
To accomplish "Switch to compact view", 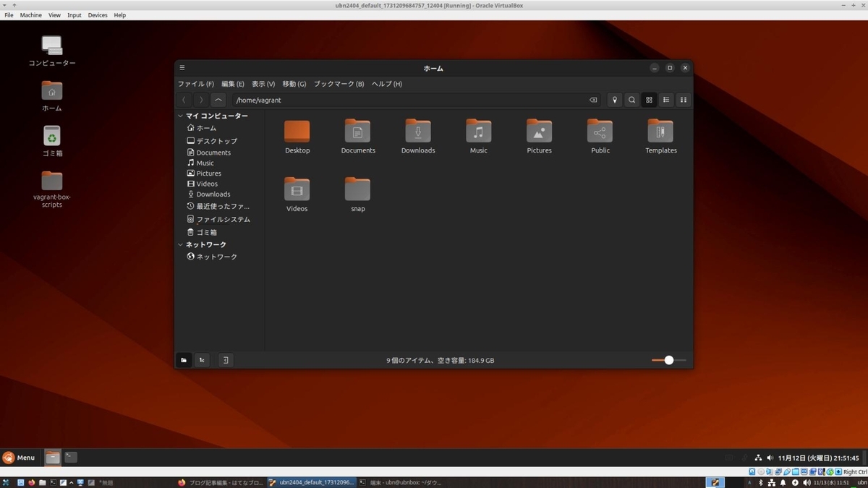I will point(683,100).
